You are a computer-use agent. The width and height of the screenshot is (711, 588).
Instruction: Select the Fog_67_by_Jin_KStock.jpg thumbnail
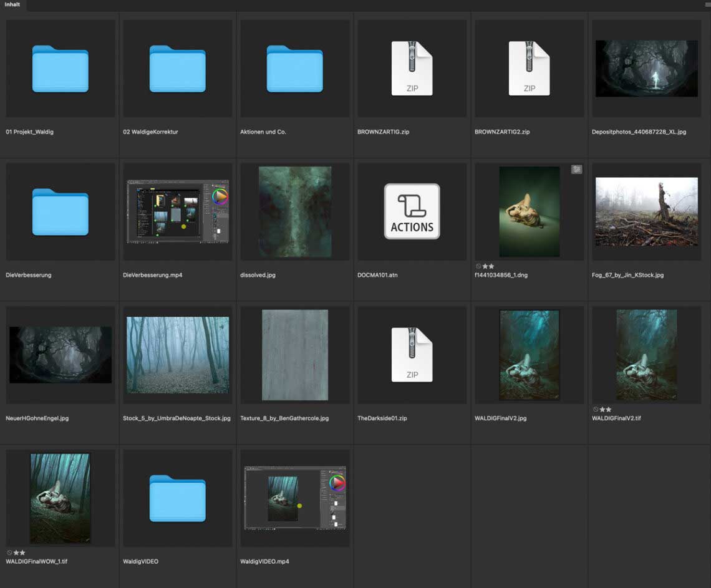[x=646, y=211]
